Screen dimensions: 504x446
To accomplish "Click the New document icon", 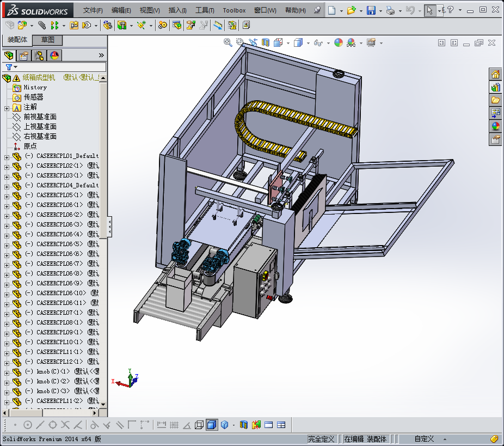I will [331, 10].
